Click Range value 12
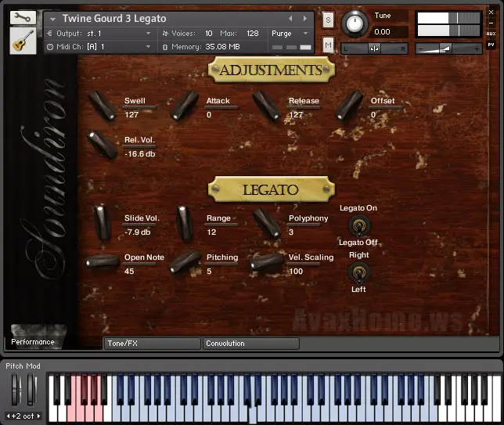This screenshot has height=425, width=504. click(211, 232)
